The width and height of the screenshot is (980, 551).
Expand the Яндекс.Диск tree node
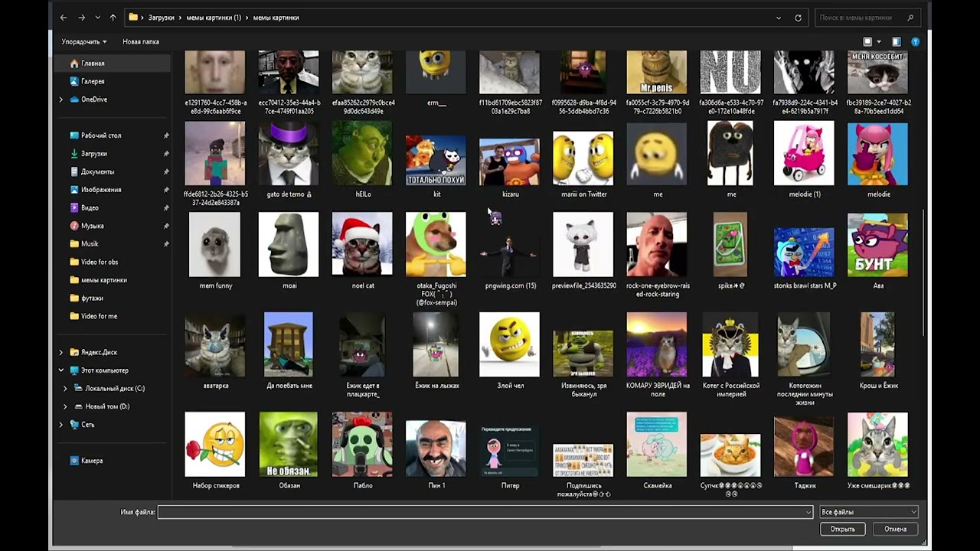coord(61,352)
